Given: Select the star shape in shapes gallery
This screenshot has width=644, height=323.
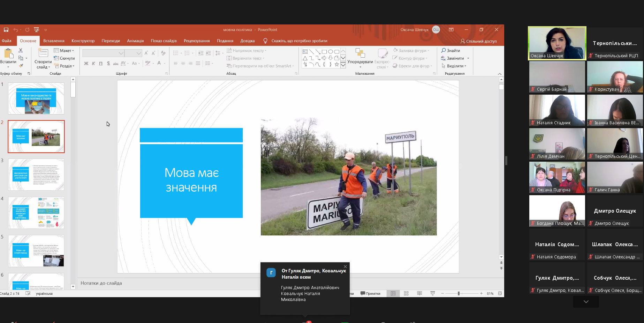Looking at the screenshot, I should coord(337,64).
